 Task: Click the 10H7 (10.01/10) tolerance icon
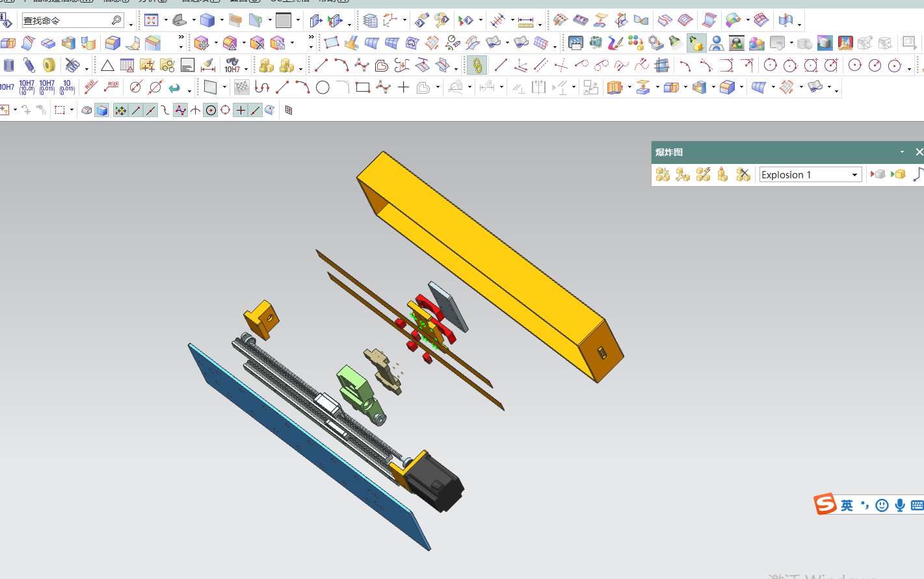coord(27,87)
